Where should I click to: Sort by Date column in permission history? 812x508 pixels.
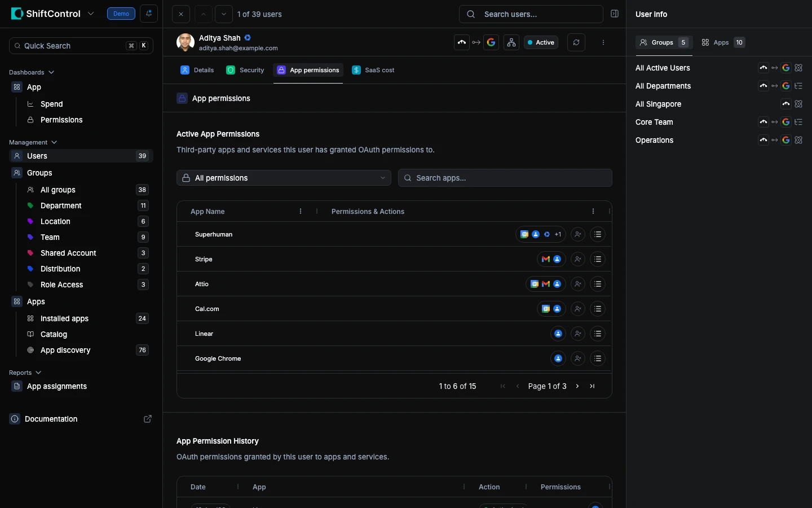[198, 487]
